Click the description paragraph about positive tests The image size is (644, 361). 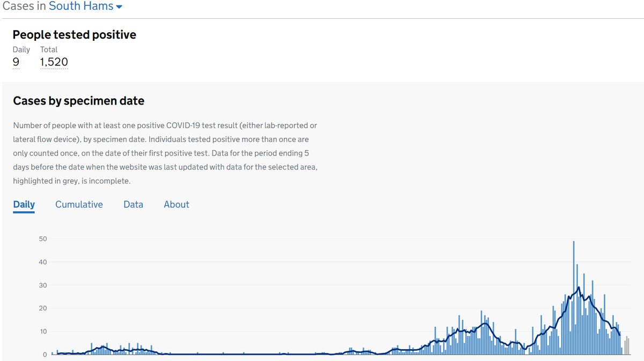[x=165, y=153]
